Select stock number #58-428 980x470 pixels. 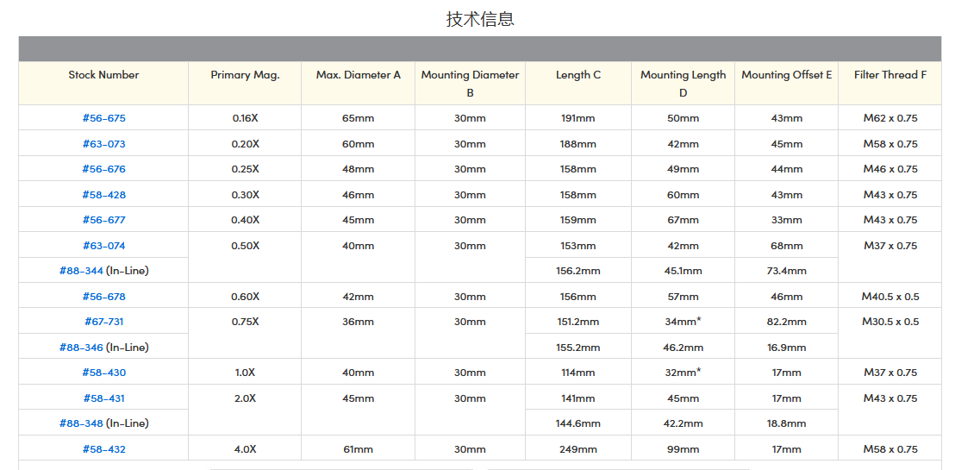click(x=103, y=195)
